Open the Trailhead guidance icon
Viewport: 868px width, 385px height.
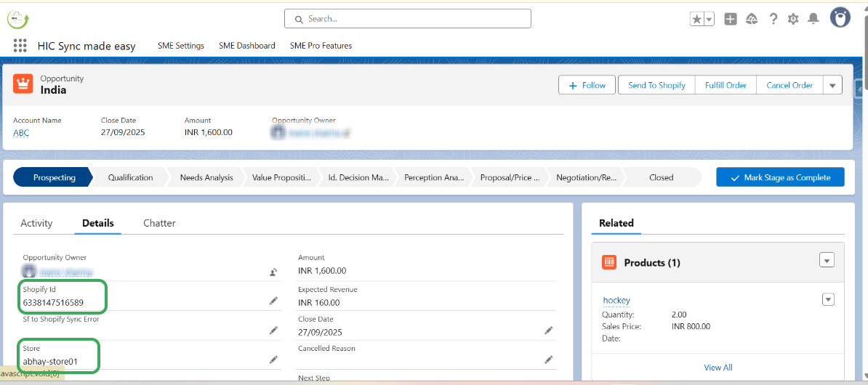(751, 19)
